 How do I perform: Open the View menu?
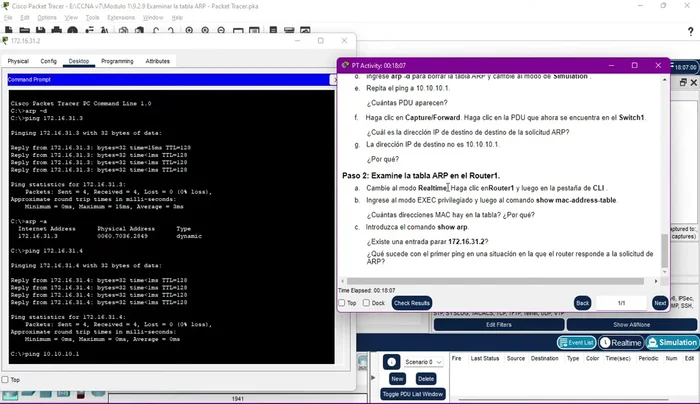[x=71, y=17]
